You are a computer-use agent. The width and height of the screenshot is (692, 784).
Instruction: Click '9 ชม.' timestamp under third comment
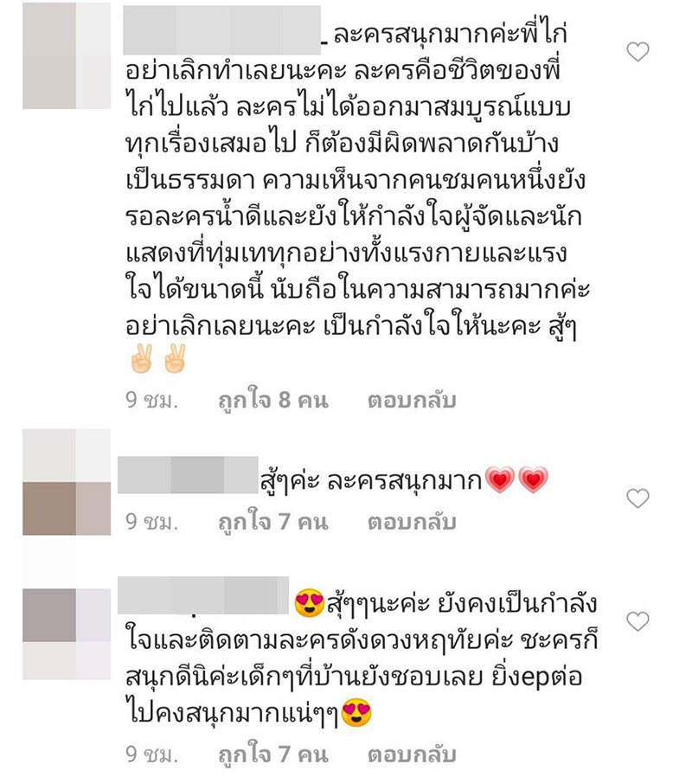[x=151, y=755]
